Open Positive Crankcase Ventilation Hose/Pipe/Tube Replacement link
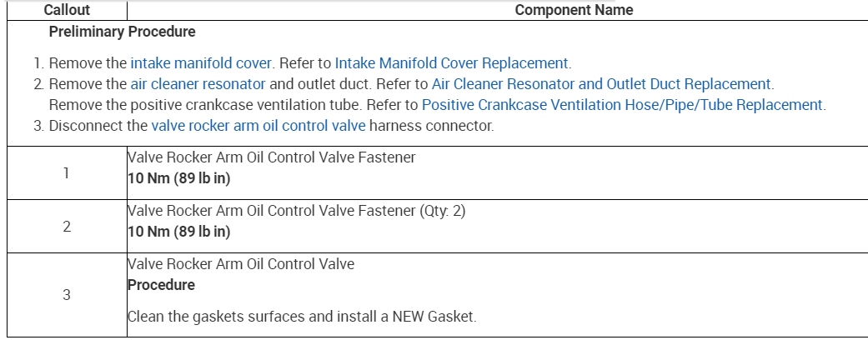Viewport: 868px width, 350px height. click(623, 105)
